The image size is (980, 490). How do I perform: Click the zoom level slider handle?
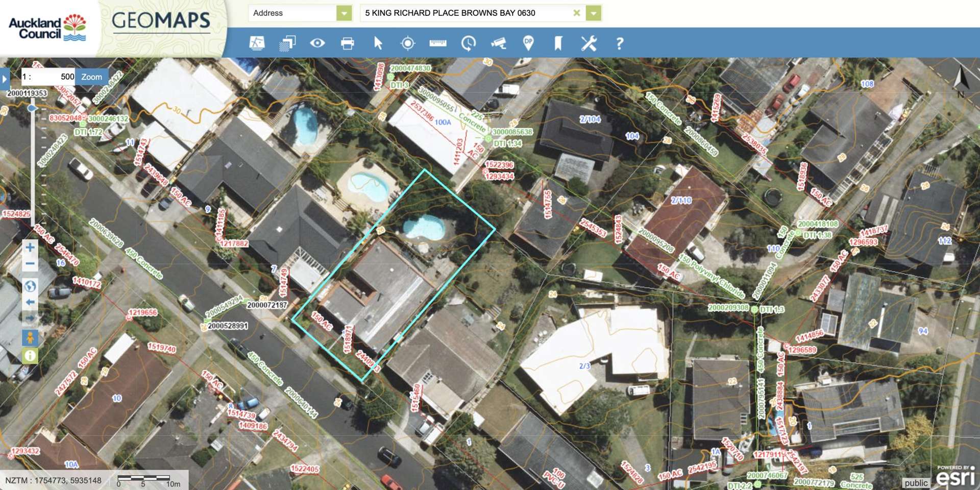click(33, 108)
